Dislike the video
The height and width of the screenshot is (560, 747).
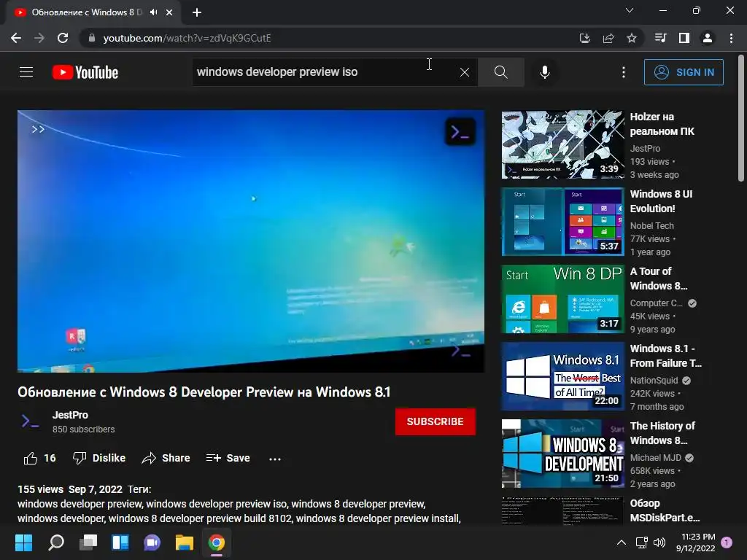click(x=98, y=458)
